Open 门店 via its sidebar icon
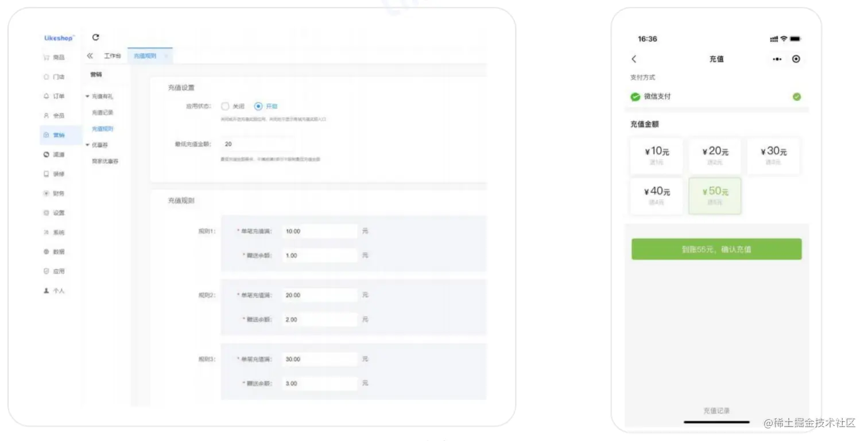Image resolution: width=868 pixels, height=441 pixels. click(x=46, y=77)
